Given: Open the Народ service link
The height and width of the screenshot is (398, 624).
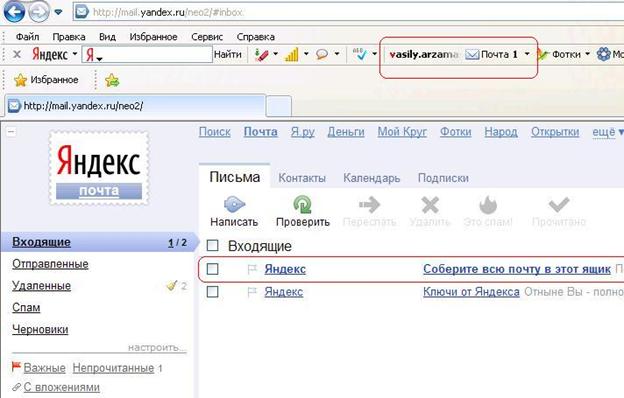Looking at the screenshot, I should point(501,132).
